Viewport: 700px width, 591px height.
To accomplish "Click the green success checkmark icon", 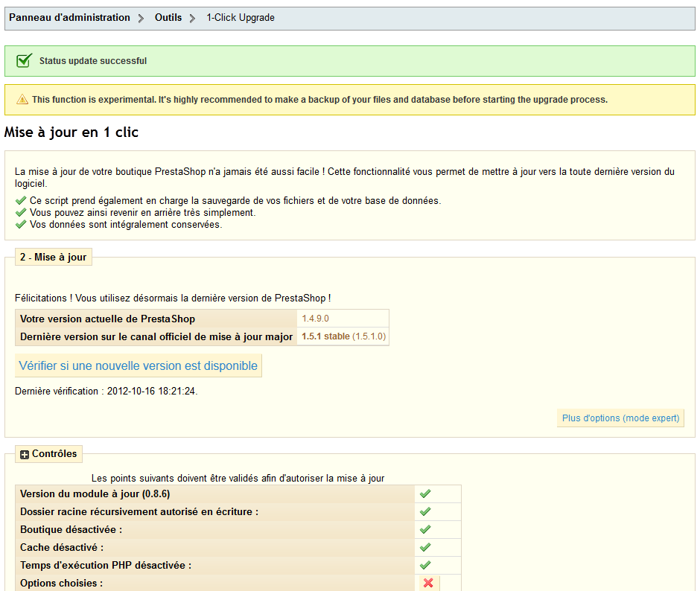I will coord(24,60).
